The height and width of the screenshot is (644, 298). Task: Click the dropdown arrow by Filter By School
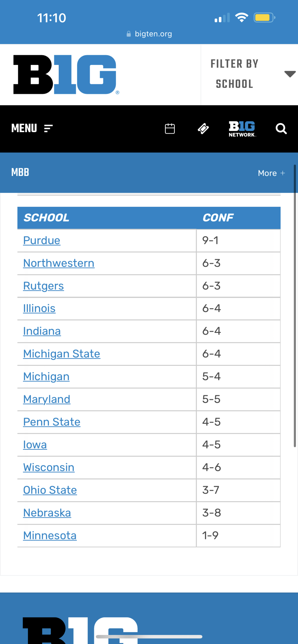(290, 74)
